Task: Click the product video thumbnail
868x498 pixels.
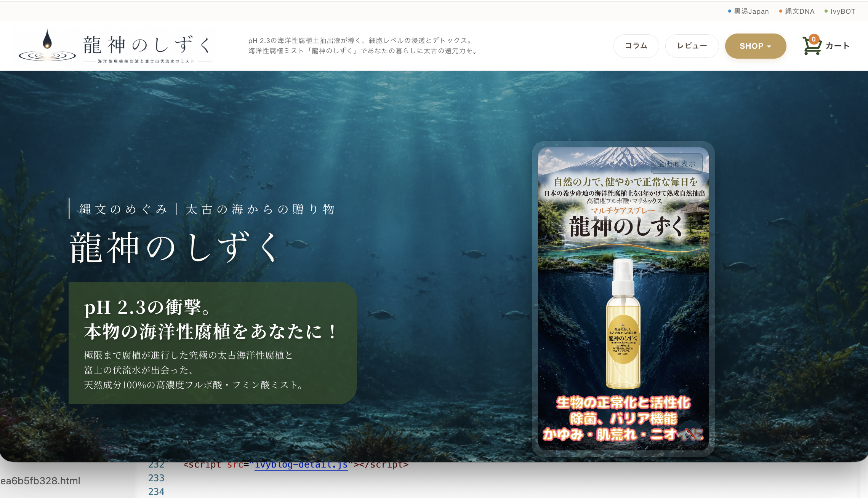Action: pyautogui.click(x=623, y=298)
